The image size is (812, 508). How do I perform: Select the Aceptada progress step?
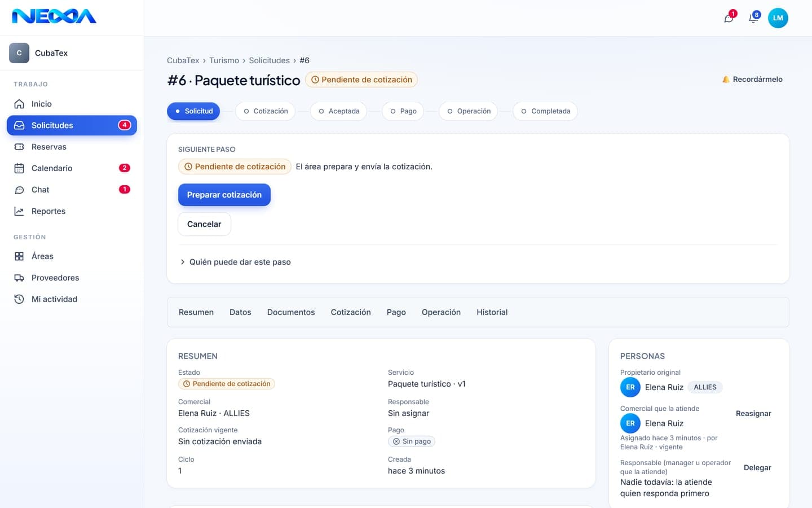tap(339, 111)
